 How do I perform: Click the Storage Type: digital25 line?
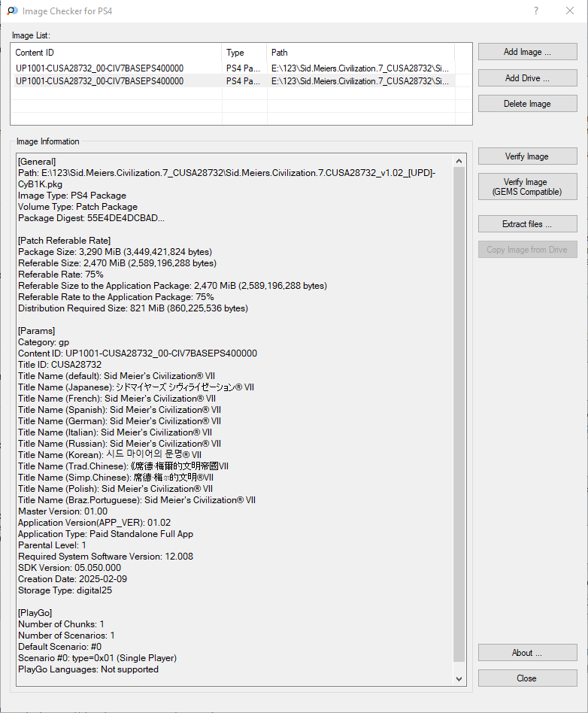(65, 590)
